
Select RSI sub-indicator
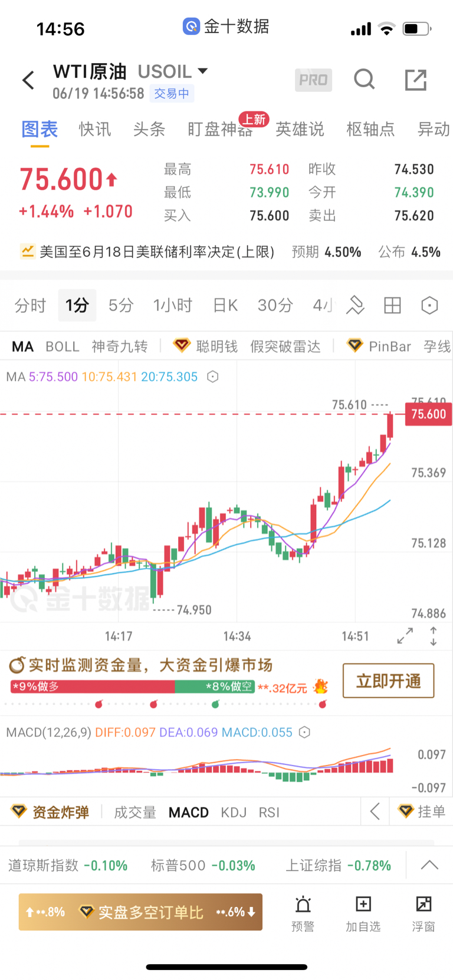coord(269,812)
